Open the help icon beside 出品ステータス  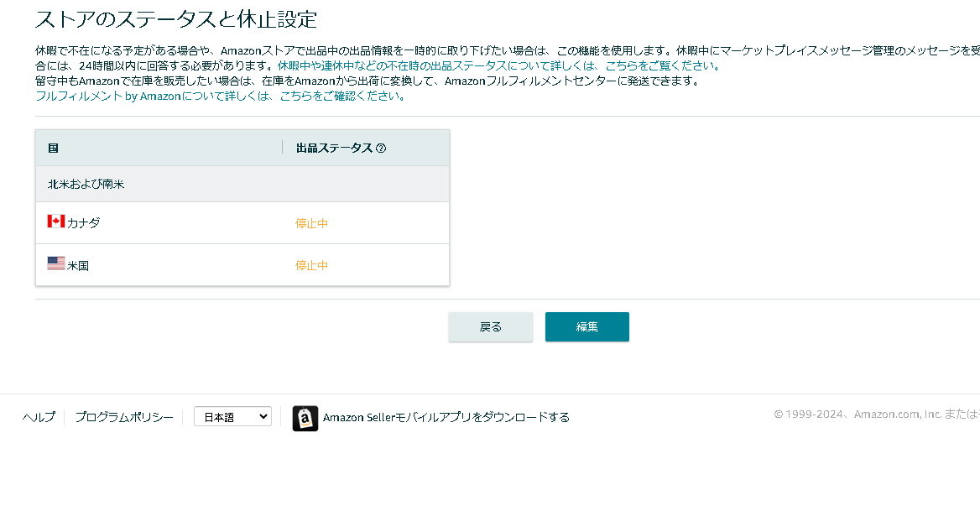pos(381,148)
